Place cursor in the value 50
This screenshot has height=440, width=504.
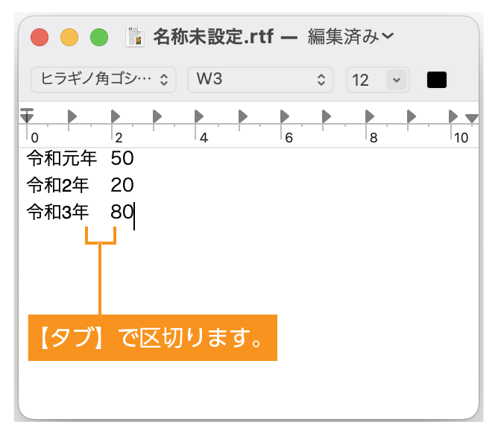click(122, 158)
